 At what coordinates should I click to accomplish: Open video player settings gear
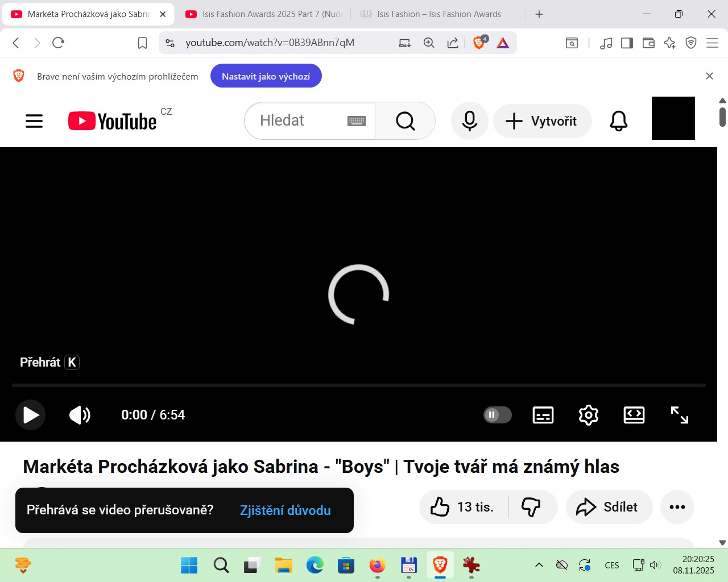(x=588, y=415)
